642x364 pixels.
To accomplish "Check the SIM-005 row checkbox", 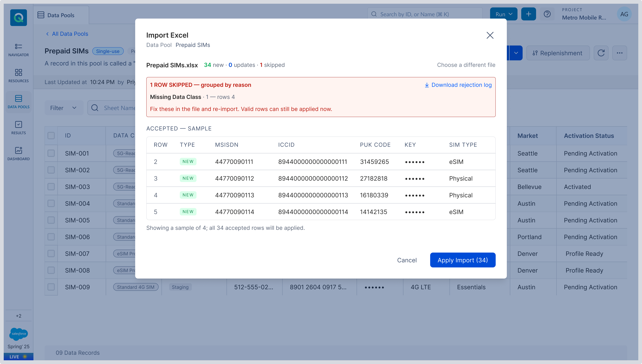I will click(x=51, y=220).
